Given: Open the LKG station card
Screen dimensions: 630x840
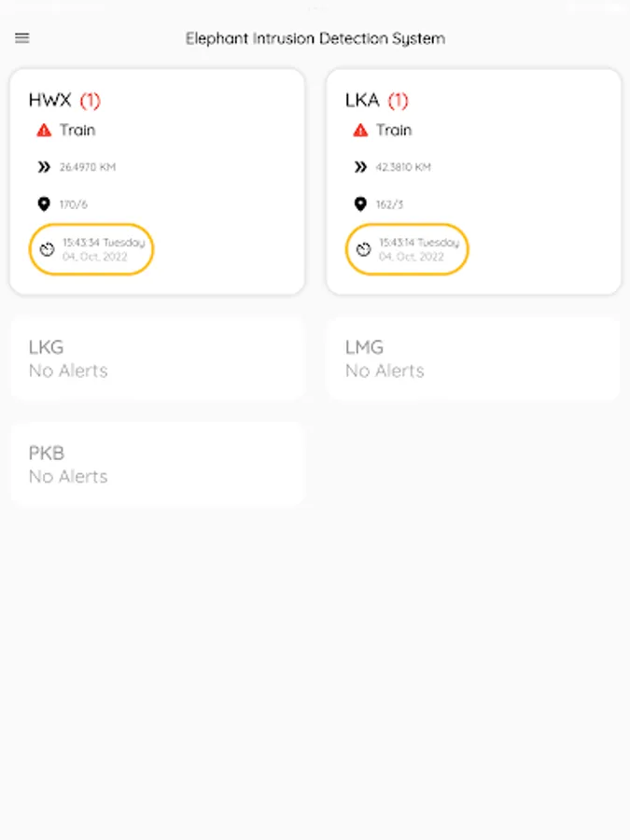Looking at the screenshot, I should click(157, 358).
